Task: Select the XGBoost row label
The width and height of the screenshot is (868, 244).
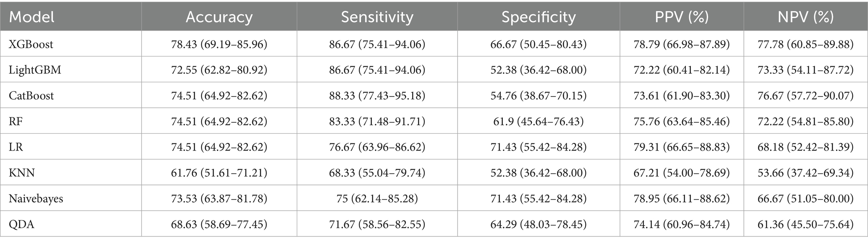Action: click(31, 44)
